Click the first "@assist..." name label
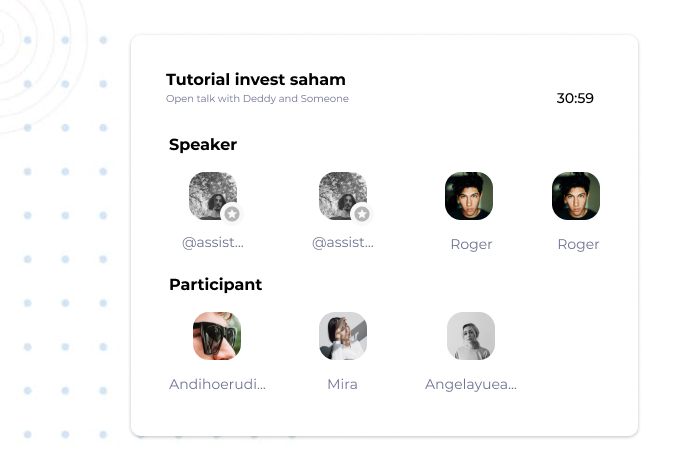Viewport: 690px width, 471px height. click(213, 243)
